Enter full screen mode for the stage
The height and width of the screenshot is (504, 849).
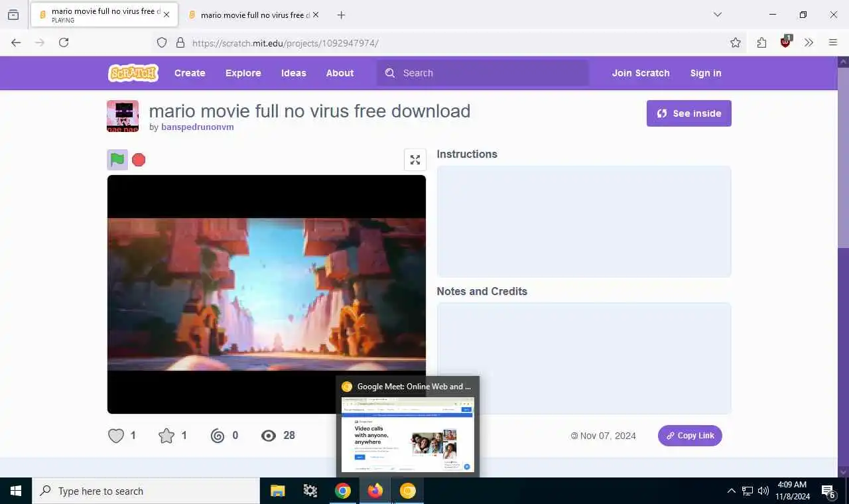pos(415,160)
